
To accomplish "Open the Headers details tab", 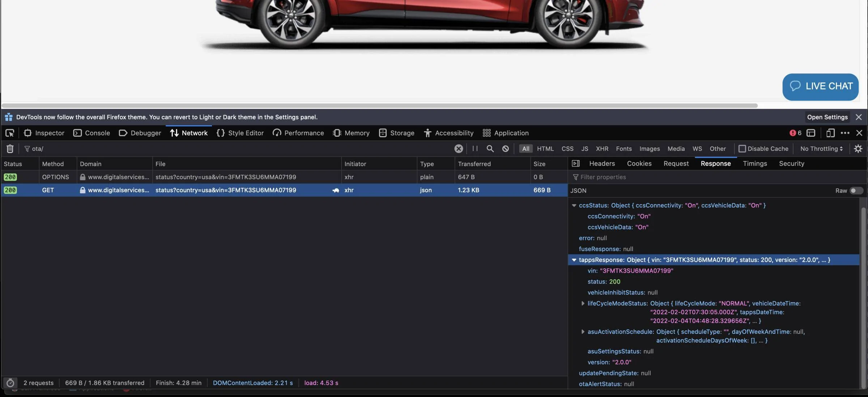I will click(602, 164).
